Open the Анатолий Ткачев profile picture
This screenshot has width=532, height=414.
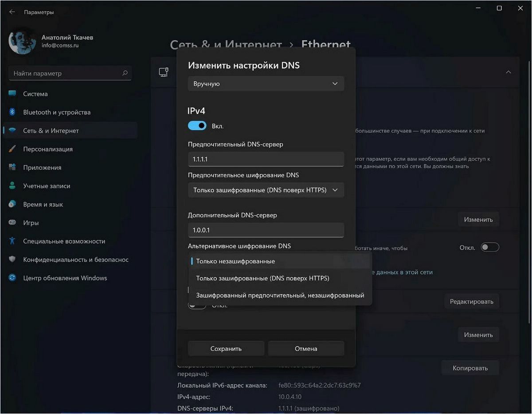tap(22, 41)
